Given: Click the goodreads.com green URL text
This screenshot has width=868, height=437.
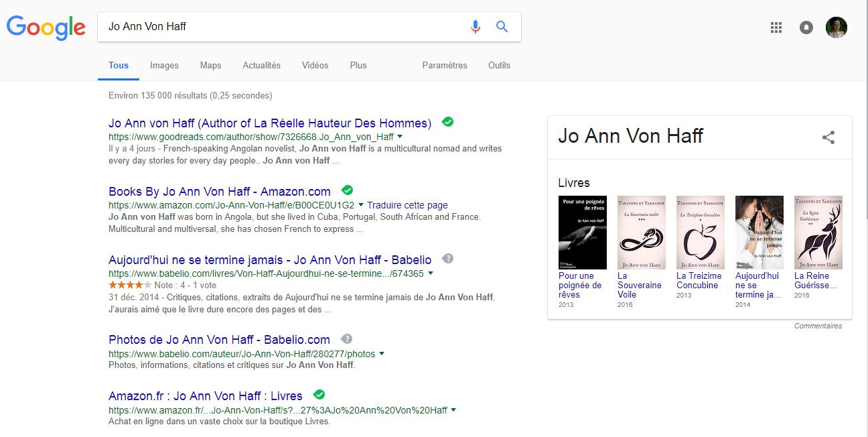Looking at the screenshot, I should pyautogui.click(x=251, y=137).
